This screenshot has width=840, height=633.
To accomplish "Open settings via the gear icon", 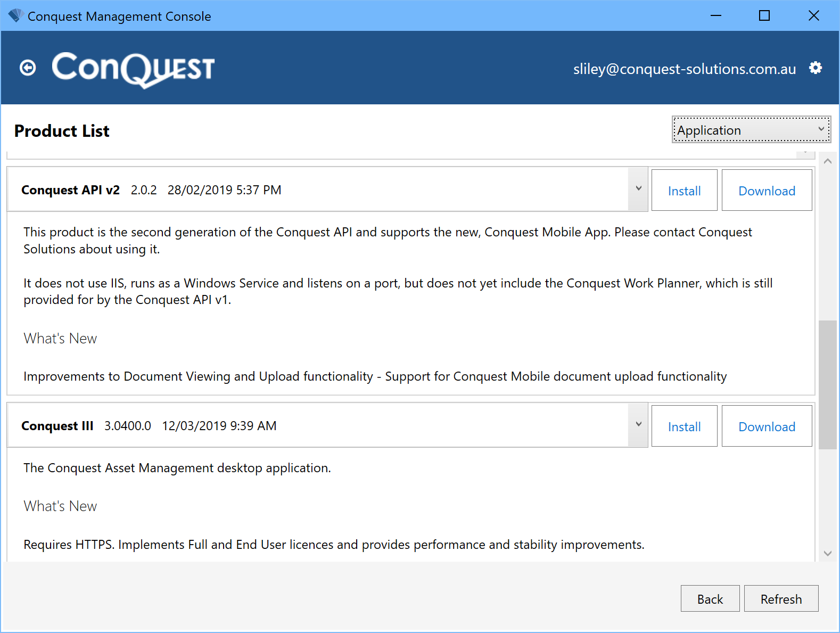I will point(816,68).
